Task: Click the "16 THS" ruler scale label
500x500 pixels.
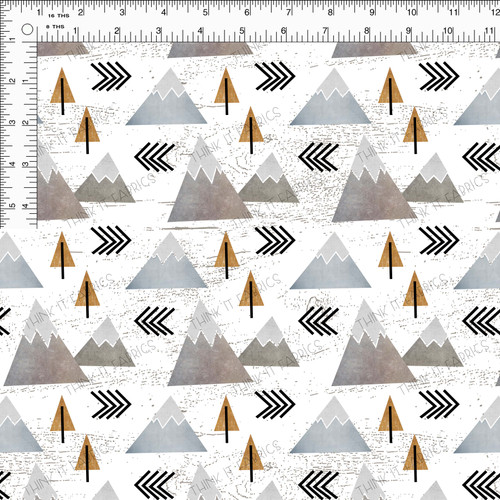Action: (59, 16)
